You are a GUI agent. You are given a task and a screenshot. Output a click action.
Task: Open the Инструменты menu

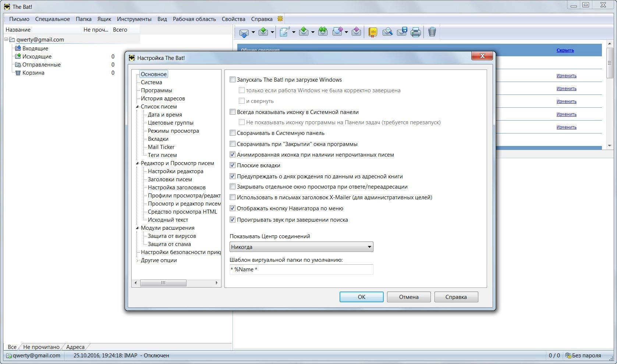click(x=134, y=19)
